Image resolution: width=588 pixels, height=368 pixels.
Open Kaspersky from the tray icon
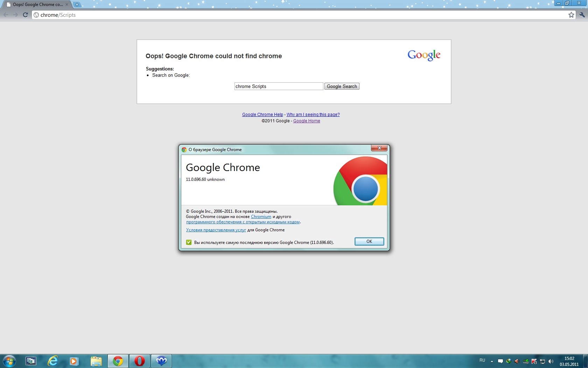534,361
